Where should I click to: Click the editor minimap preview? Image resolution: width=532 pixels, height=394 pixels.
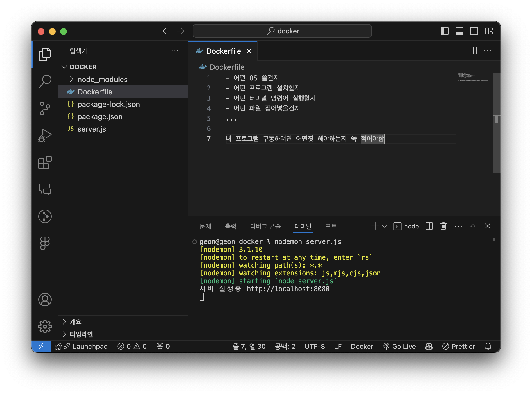pyautogui.click(x=473, y=77)
